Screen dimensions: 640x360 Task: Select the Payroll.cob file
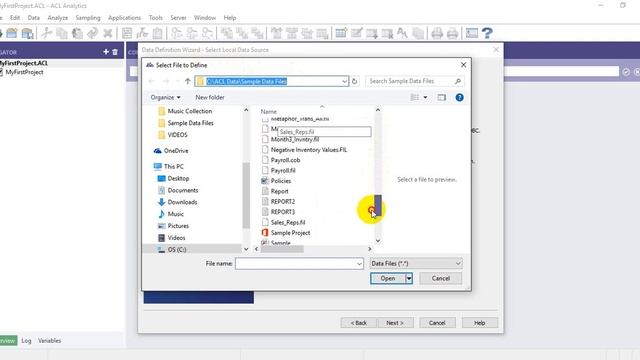(285, 160)
